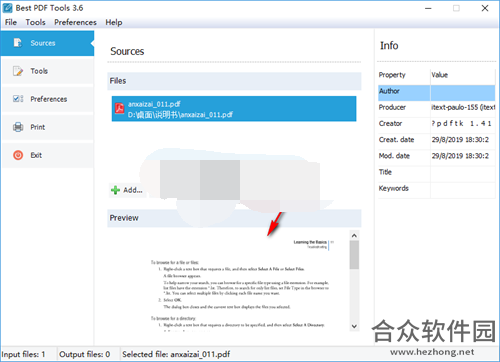Click the green plus Add icon
Screen dimensions: 500x362
[115, 190]
